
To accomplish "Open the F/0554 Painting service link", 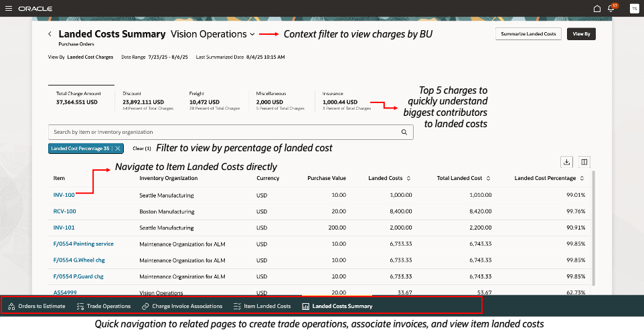I will pos(84,244).
